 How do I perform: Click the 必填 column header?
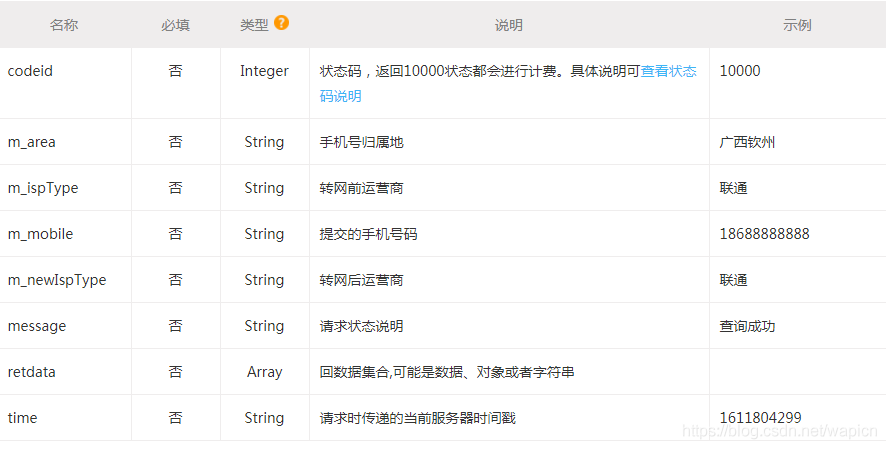[175, 25]
